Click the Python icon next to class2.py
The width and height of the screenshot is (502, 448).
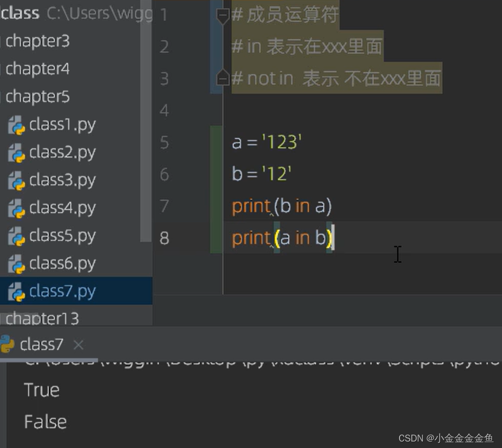pyautogui.click(x=16, y=153)
